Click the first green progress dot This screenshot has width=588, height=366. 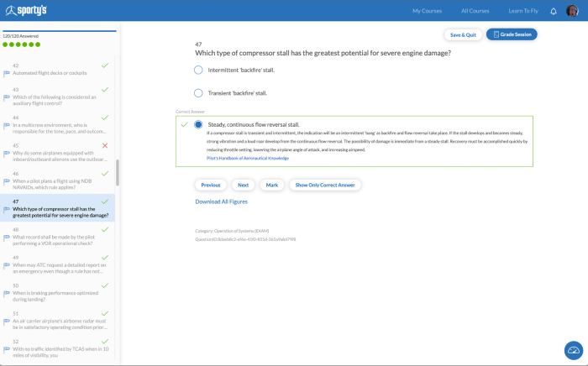coord(5,44)
